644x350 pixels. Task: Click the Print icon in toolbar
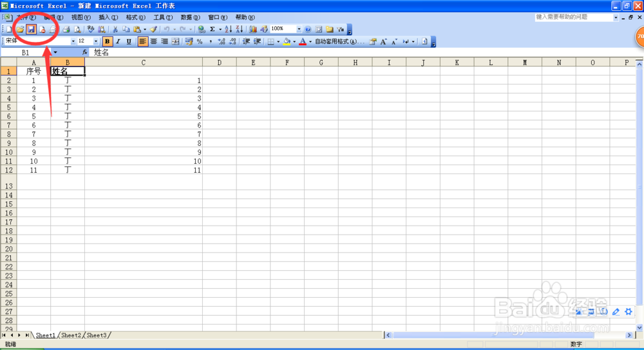click(66, 29)
